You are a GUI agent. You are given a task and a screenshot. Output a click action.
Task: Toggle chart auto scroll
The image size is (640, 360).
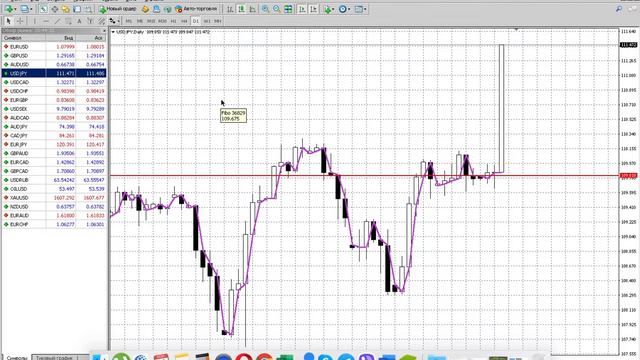(302, 9)
